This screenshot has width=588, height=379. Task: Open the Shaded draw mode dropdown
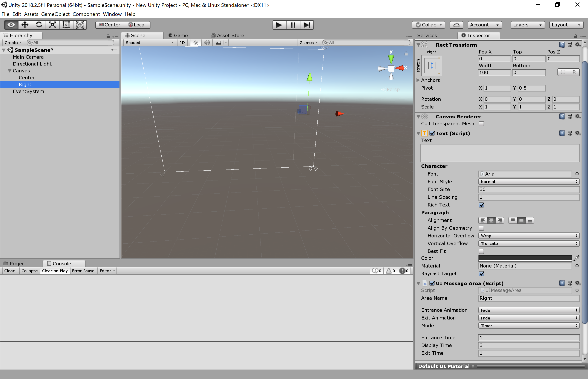(x=149, y=43)
